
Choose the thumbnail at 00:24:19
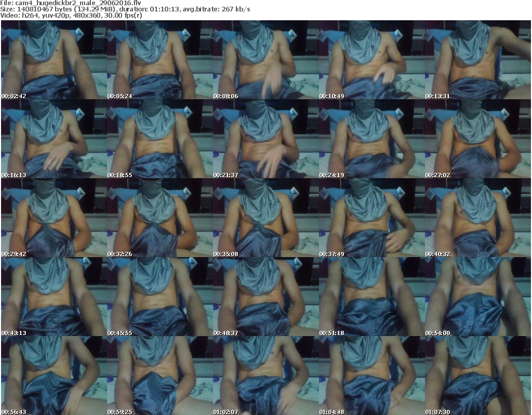click(x=372, y=139)
